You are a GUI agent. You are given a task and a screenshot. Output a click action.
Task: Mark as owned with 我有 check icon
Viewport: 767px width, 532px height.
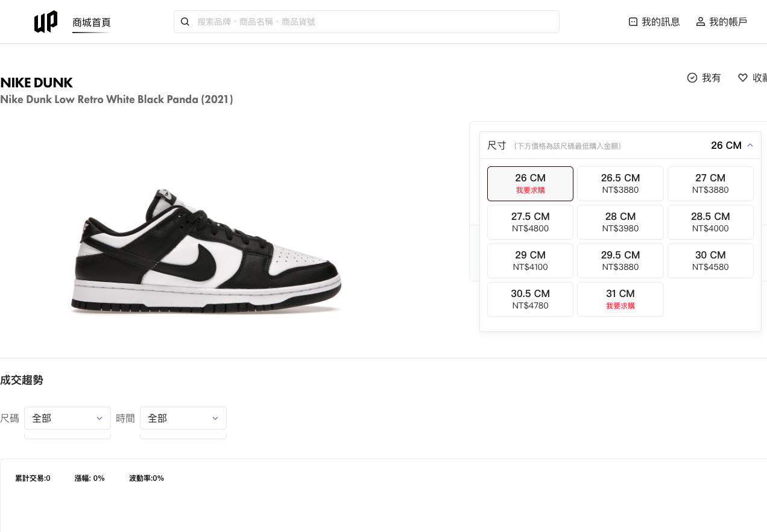click(692, 78)
